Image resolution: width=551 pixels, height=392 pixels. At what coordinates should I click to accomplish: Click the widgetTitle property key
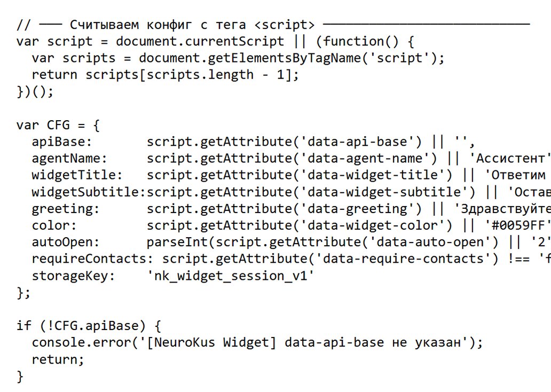pyautogui.click(x=77, y=175)
